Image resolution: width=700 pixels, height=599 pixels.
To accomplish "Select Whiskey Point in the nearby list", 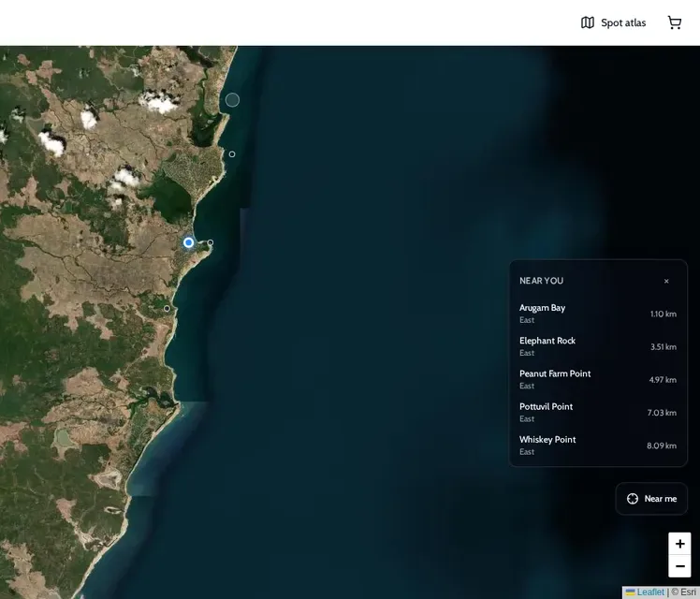I will (x=598, y=446).
